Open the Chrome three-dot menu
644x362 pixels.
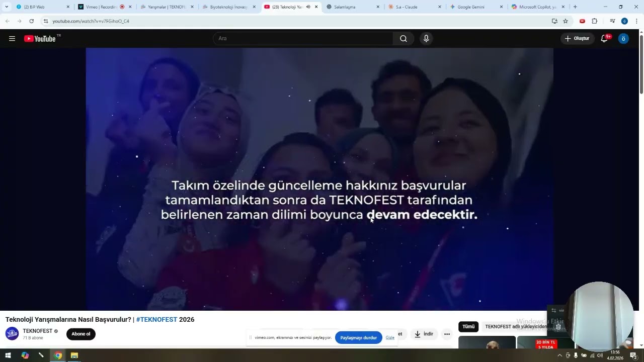click(x=636, y=21)
